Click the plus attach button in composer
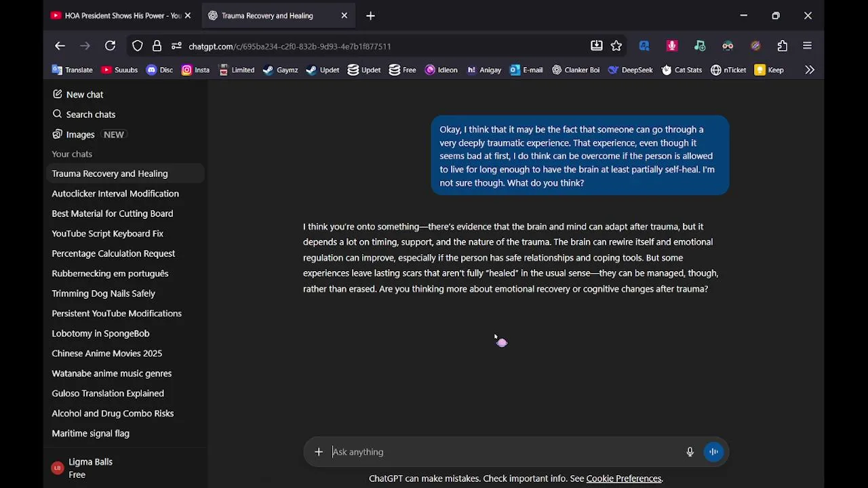Viewport: 868px width, 488px height. click(x=319, y=452)
